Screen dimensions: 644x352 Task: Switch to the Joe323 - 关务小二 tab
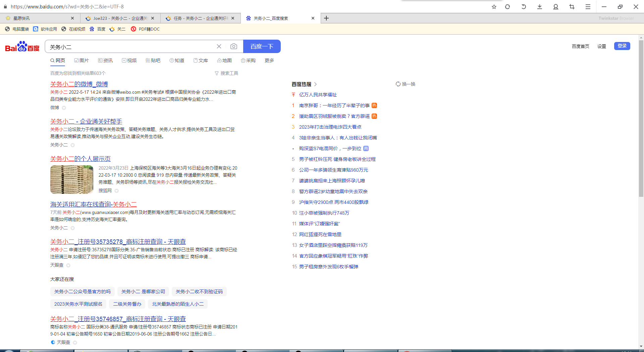tap(117, 18)
